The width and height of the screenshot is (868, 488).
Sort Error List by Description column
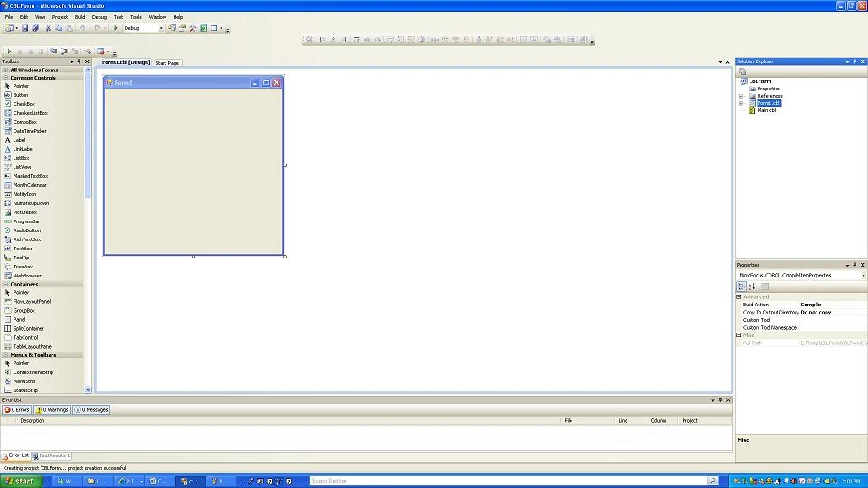click(x=33, y=420)
